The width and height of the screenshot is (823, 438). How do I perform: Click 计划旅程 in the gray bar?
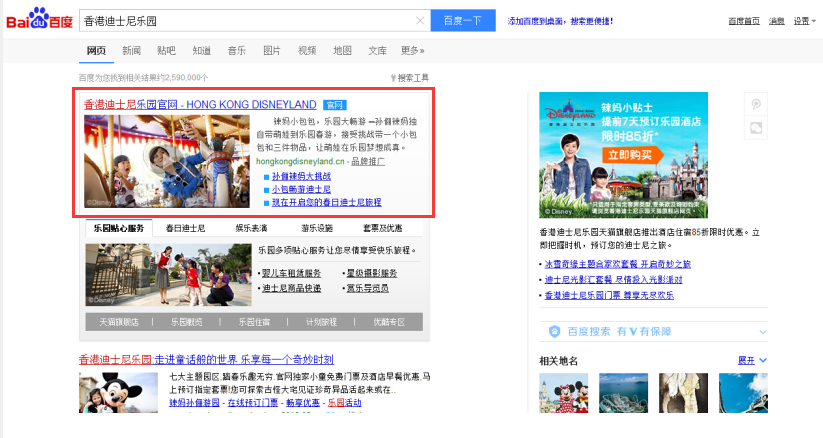pos(321,322)
